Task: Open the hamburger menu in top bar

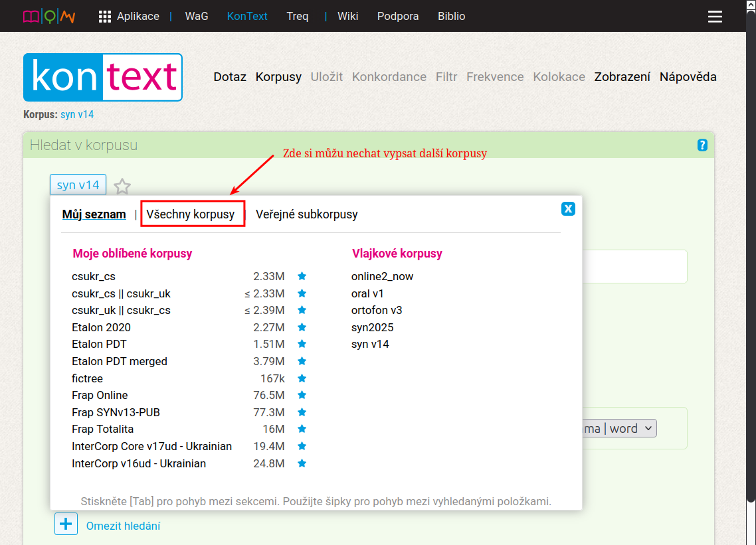Action: (715, 17)
